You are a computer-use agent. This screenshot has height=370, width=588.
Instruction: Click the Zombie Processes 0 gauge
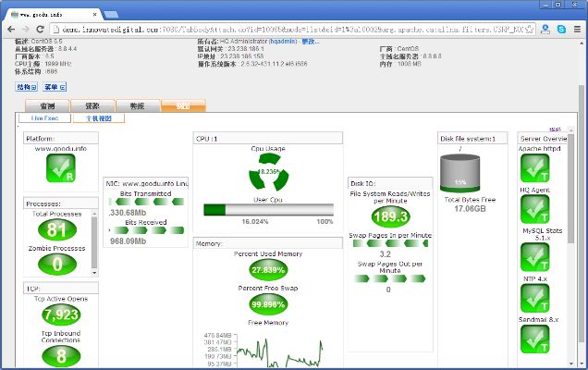pyautogui.click(x=57, y=265)
